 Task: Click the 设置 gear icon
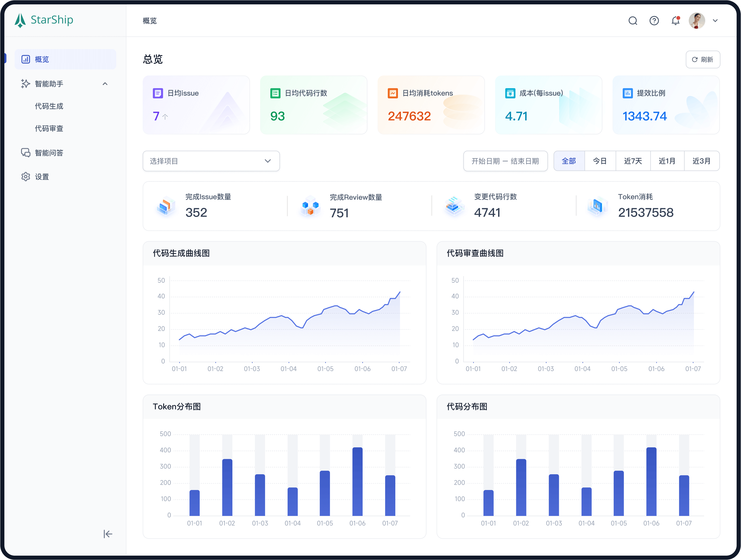pyautogui.click(x=25, y=177)
